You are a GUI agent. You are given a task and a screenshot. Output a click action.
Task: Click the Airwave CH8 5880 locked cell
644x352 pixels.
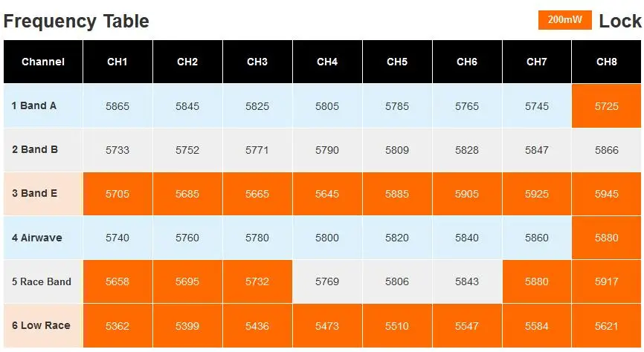(x=606, y=238)
